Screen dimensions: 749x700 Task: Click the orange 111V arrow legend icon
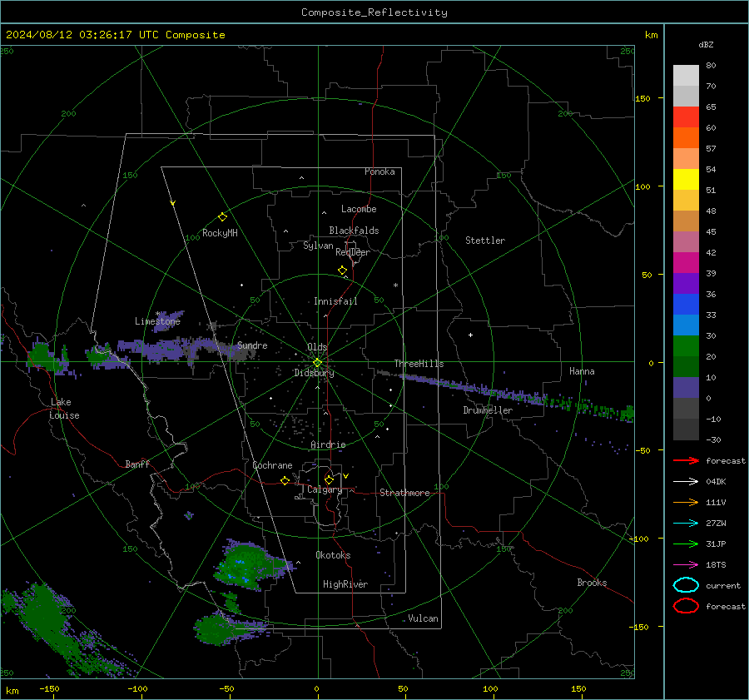click(686, 502)
